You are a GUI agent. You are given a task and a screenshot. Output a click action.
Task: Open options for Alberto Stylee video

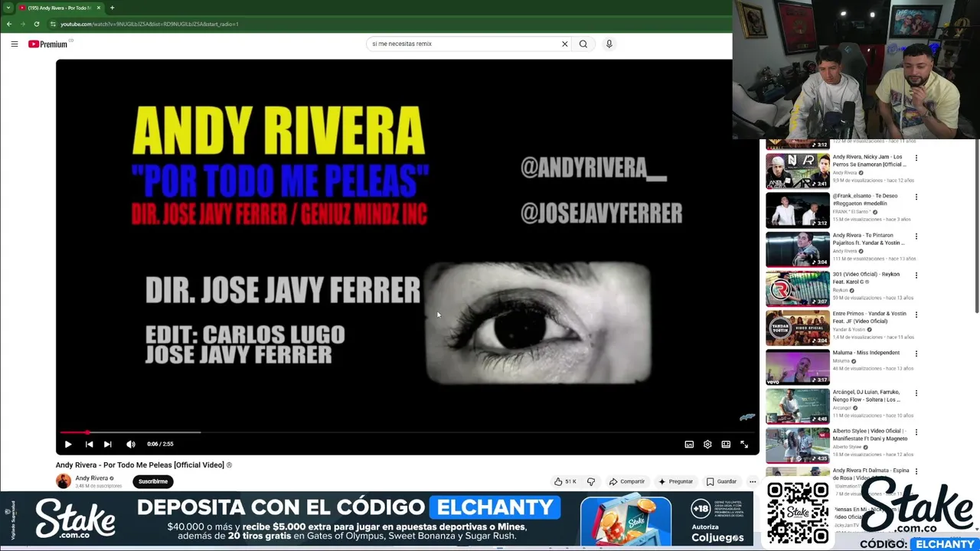916,432
